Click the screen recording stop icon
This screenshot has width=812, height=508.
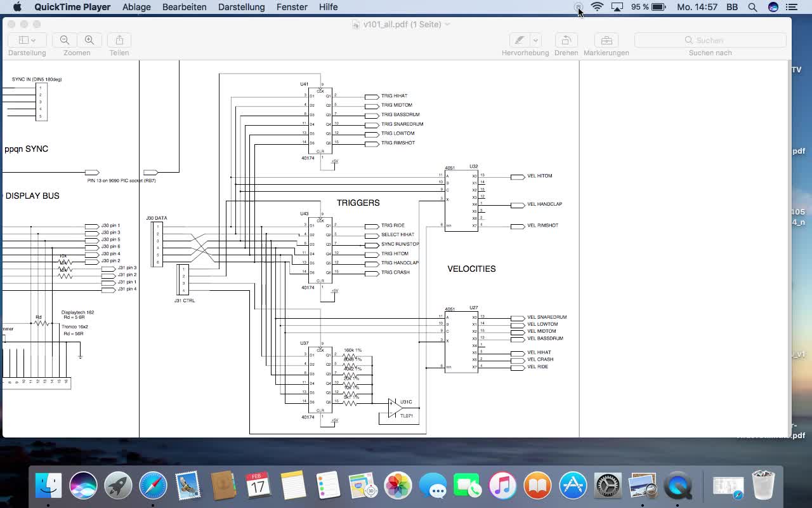(x=579, y=7)
